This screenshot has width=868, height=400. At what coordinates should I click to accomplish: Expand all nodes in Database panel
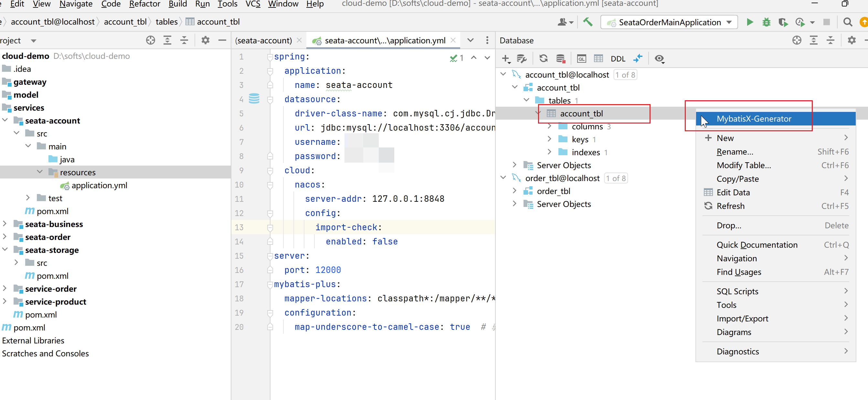(814, 40)
